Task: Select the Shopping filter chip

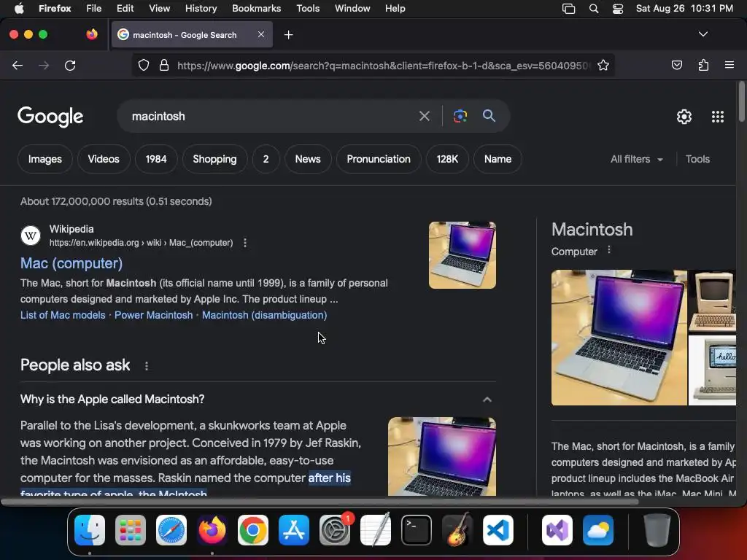Action: [x=215, y=159]
